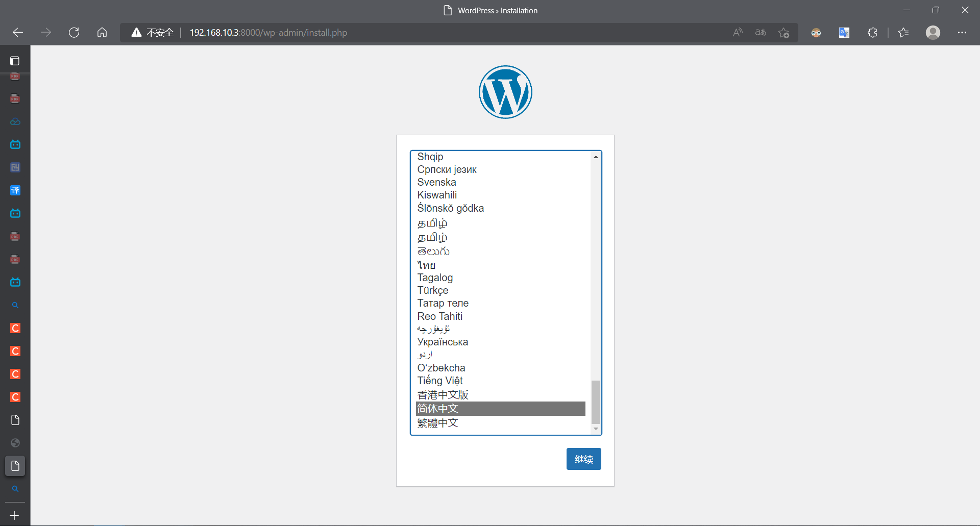Add this page to favorites

click(x=784, y=33)
